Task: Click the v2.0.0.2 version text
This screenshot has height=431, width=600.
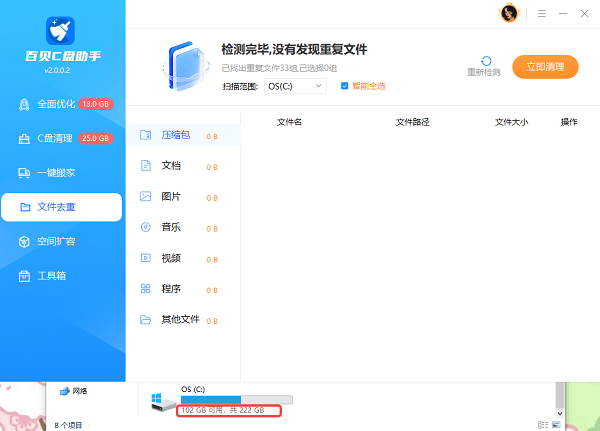Action: pos(57,70)
